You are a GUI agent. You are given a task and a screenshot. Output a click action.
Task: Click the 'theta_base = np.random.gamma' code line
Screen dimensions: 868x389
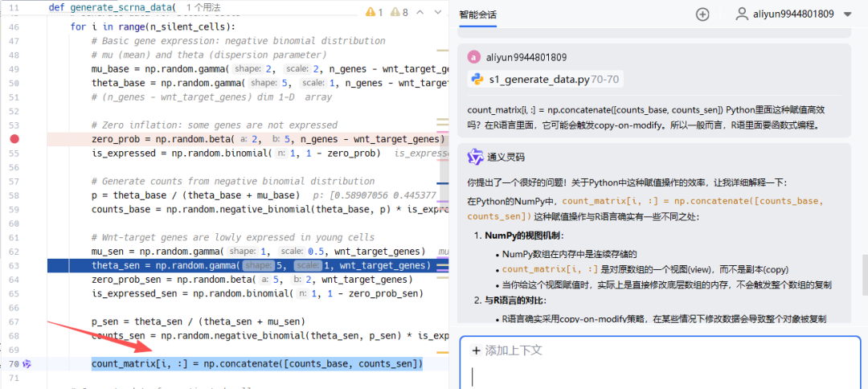point(269,83)
